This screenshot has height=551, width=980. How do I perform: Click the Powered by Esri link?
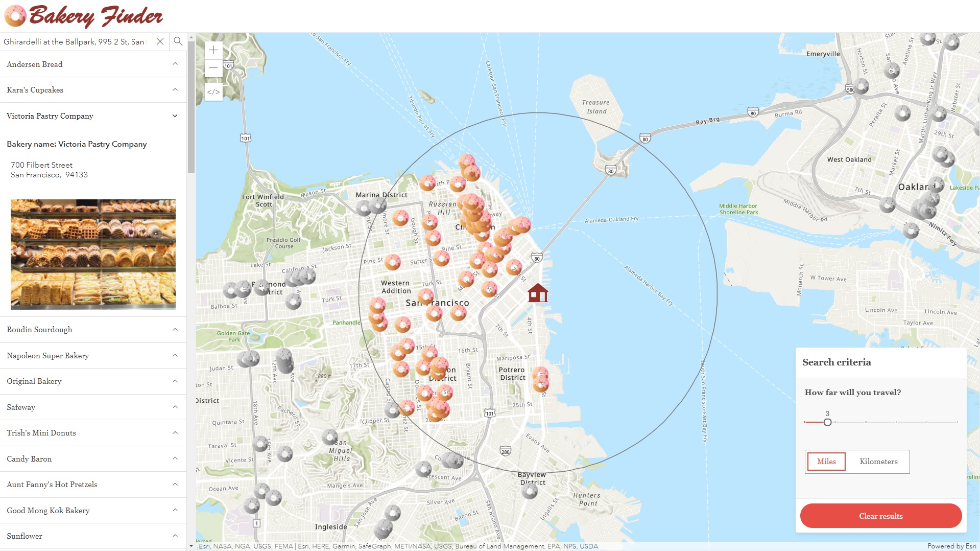951,546
